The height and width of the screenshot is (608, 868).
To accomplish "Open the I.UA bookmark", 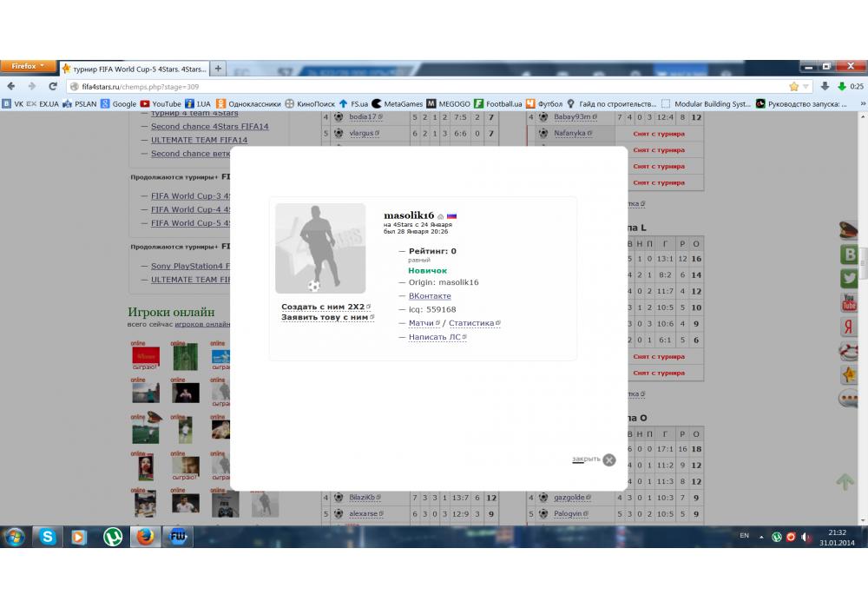I will 198,103.
